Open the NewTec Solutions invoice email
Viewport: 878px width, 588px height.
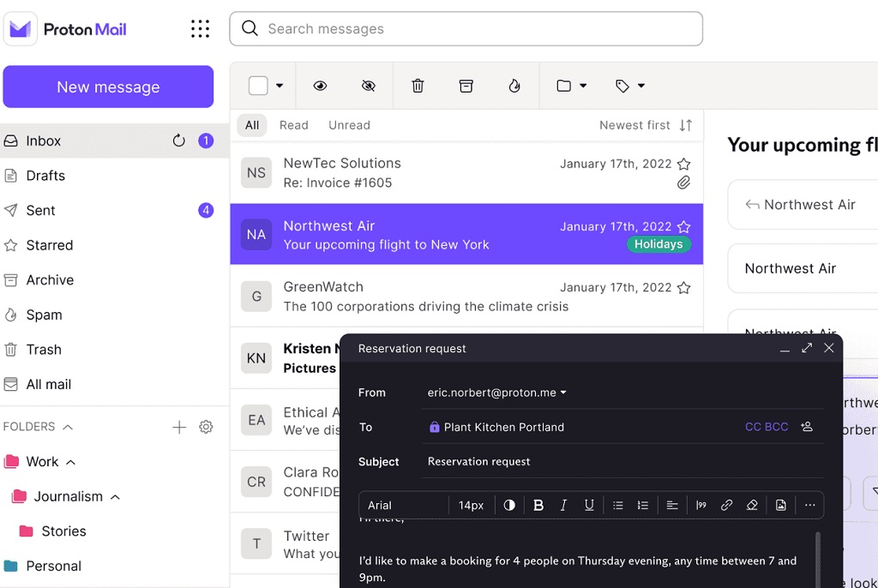coord(466,172)
